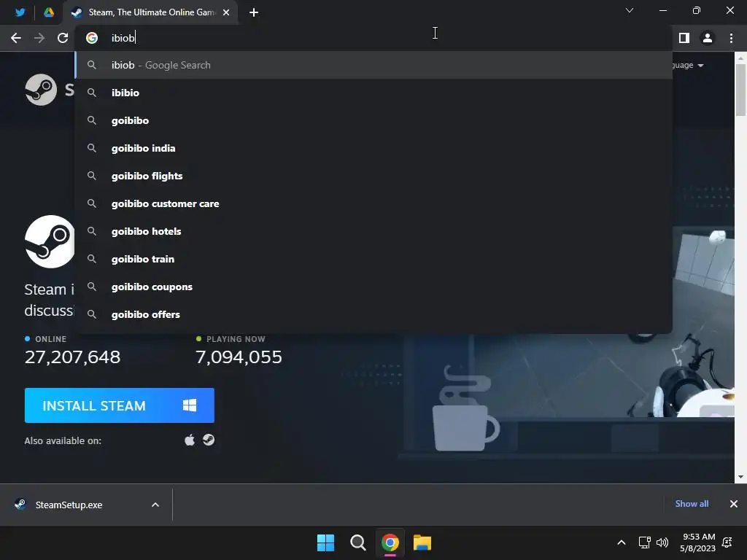
Task: Click the playing now count 7,094,055
Action: (x=239, y=357)
